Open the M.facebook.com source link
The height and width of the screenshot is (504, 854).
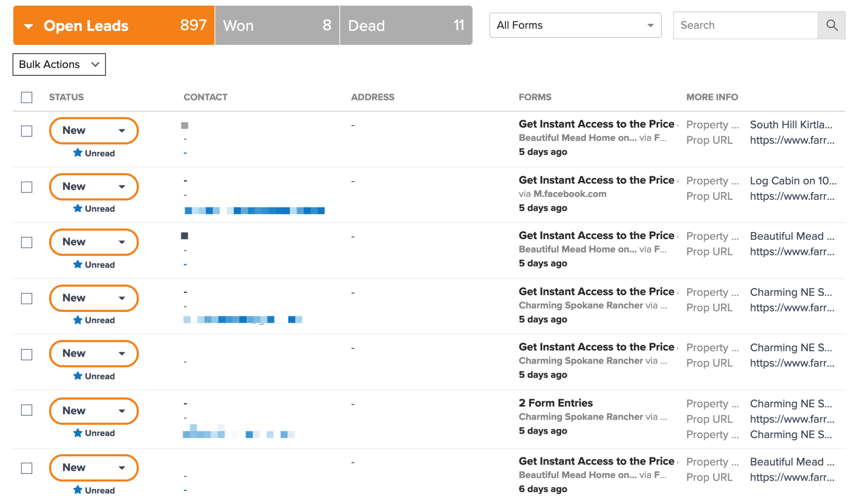(570, 194)
